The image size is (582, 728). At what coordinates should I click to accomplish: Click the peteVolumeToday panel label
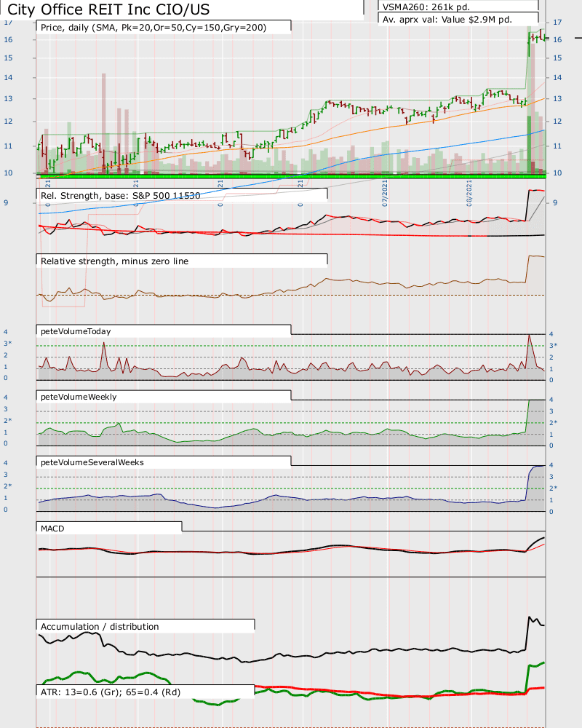pos(76,331)
